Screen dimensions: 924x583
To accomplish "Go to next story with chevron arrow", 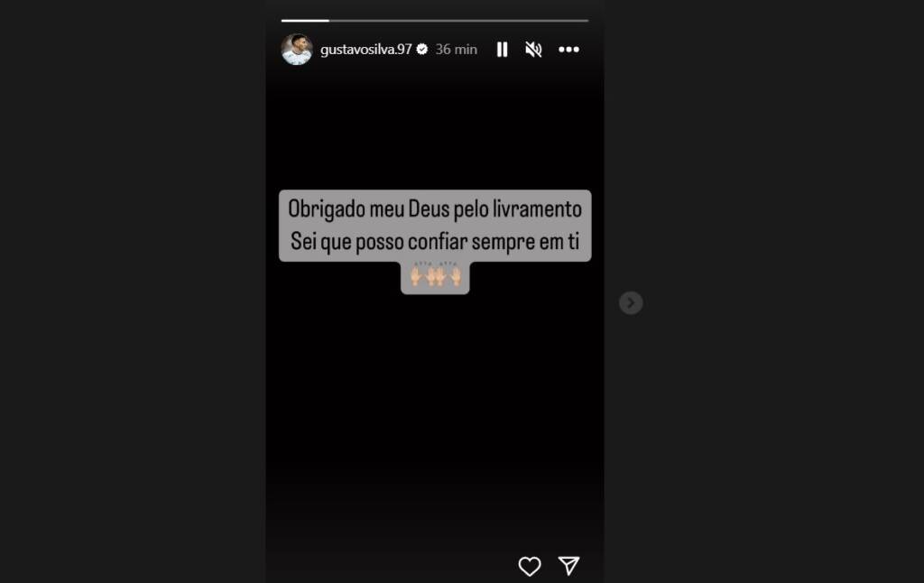I will pos(631,303).
